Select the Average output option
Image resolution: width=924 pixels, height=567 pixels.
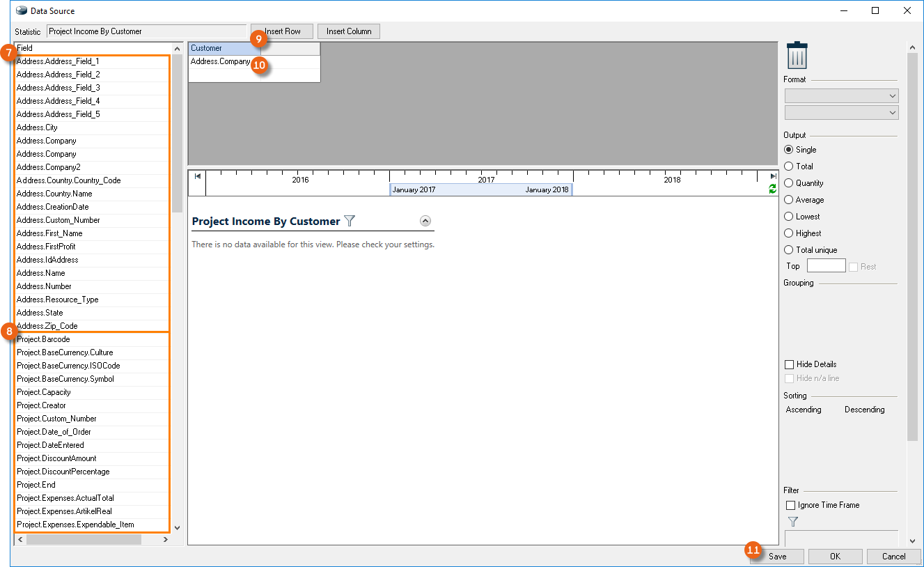789,200
